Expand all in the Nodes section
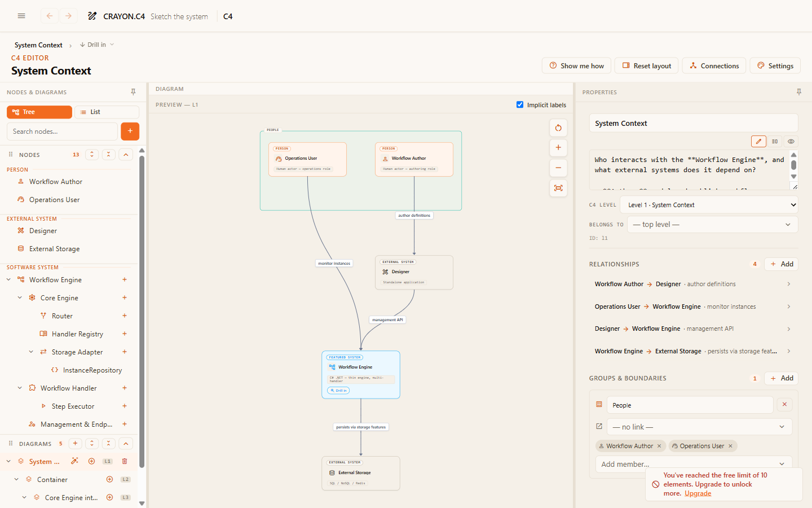 point(92,155)
